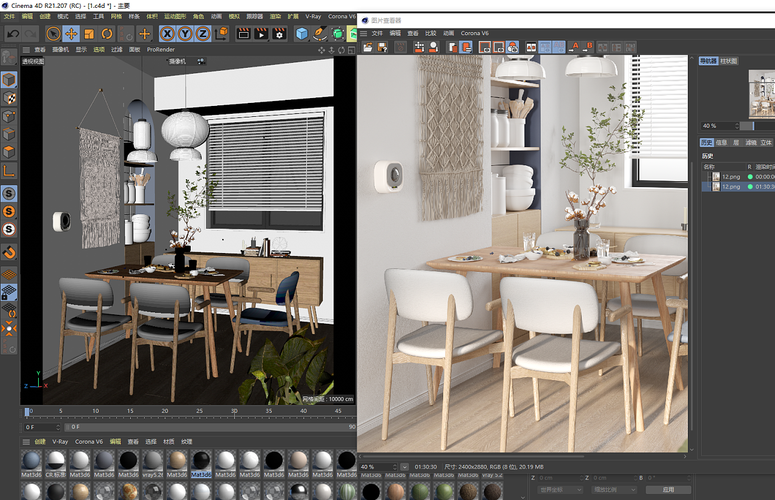Select the Rotate tool
The height and width of the screenshot is (500, 775).
click(x=106, y=33)
